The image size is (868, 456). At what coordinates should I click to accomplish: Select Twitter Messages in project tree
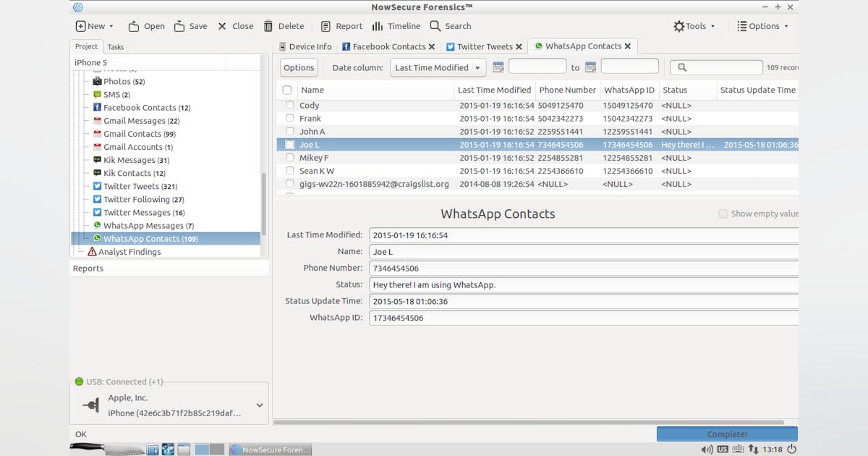click(x=143, y=213)
